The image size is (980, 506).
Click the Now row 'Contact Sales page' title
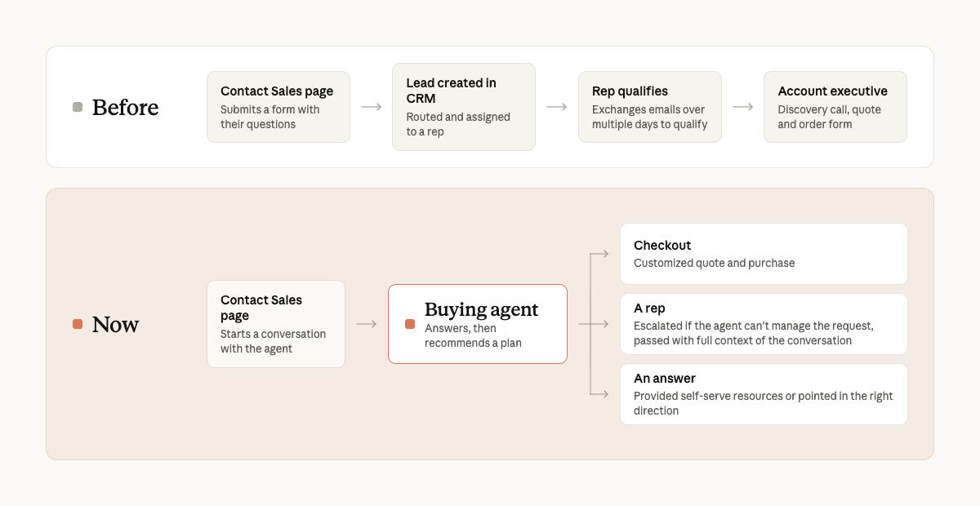(261, 308)
